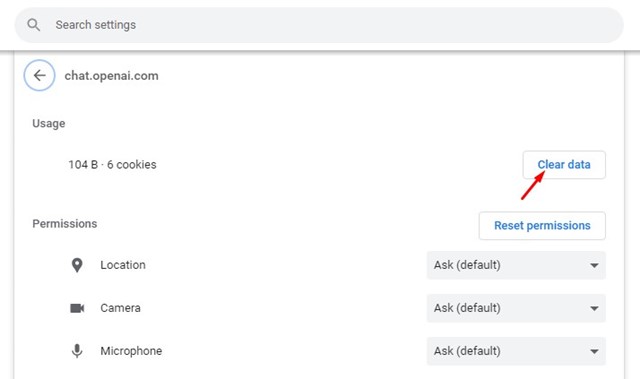
Task: Click the Permissions section heading
Action: [64, 224]
